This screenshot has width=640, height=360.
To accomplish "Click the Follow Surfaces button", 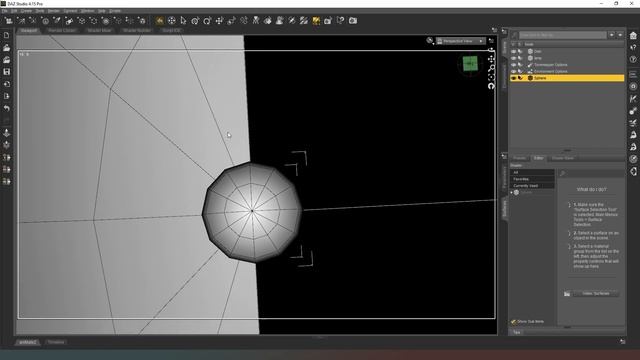I will click(596, 293).
